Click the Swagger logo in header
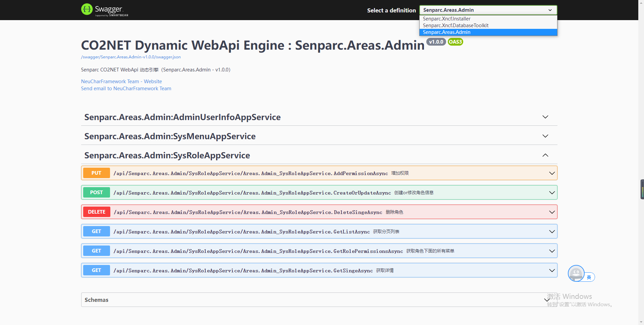This screenshot has height=325, width=644. click(x=105, y=10)
